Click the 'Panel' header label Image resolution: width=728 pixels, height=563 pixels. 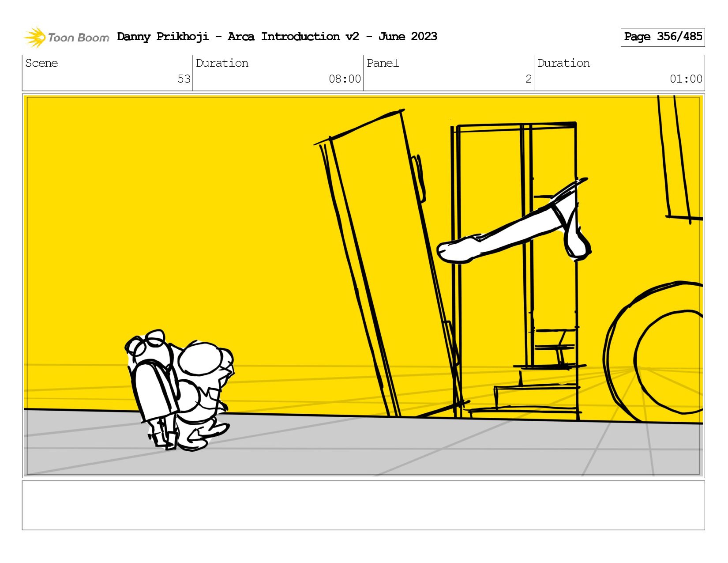383,63
